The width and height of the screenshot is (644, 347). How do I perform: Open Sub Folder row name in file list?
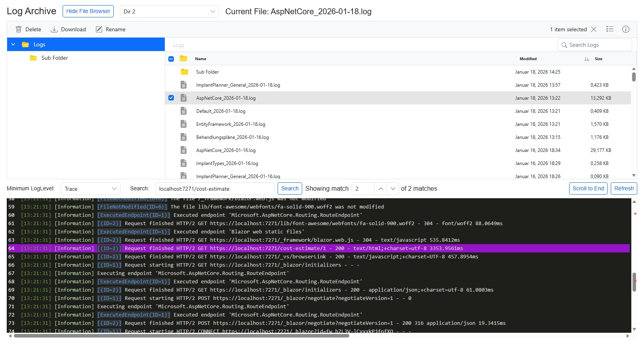(208, 72)
